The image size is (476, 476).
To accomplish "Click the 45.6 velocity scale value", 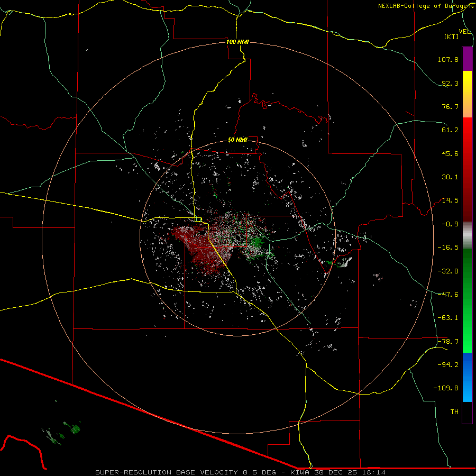I will coord(450,153).
